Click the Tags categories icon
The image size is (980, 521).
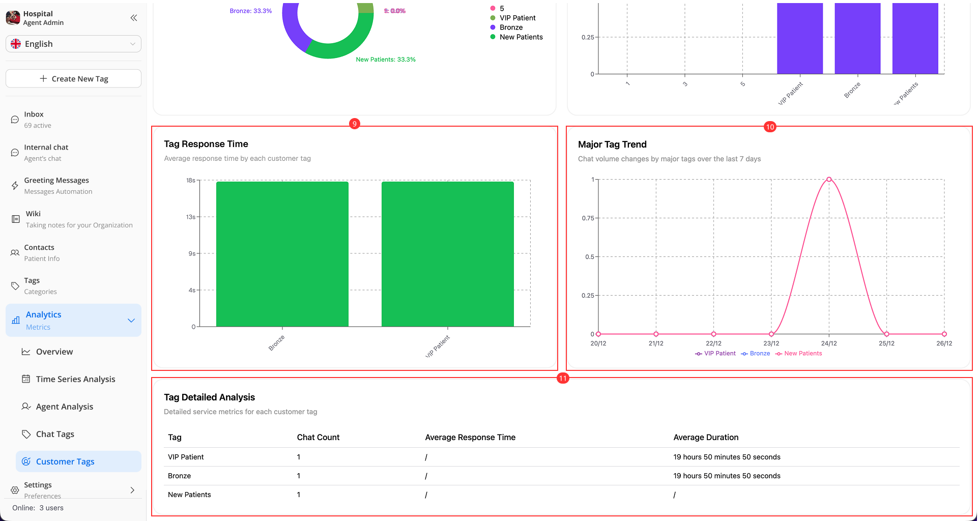click(x=14, y=285)
